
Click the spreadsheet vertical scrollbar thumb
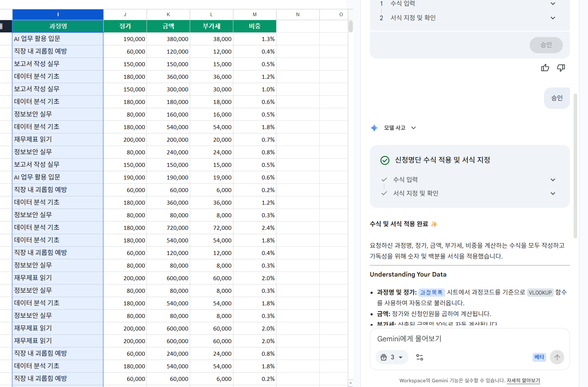[350, 27]
